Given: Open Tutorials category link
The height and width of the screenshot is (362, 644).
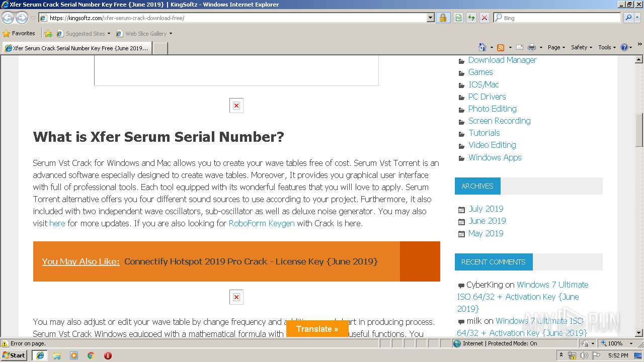Looking at the screenshot, I should click(x=484, y=133).
